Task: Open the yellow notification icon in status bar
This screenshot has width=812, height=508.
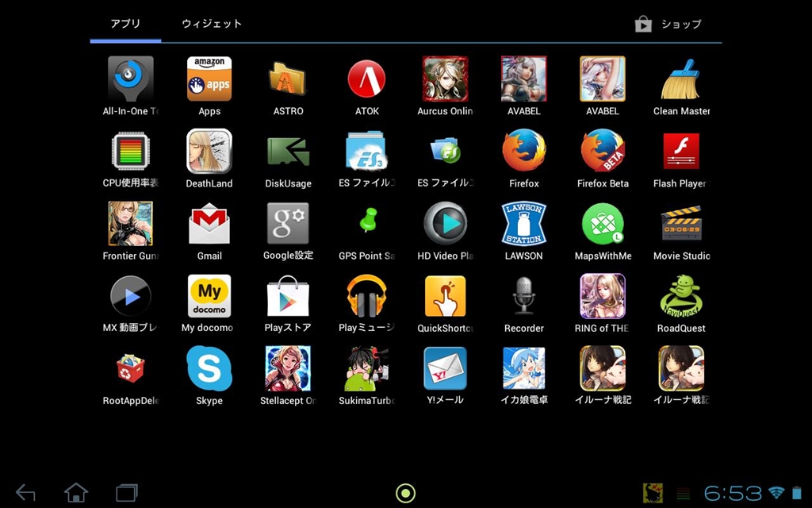Action: (x=653, y=493)
